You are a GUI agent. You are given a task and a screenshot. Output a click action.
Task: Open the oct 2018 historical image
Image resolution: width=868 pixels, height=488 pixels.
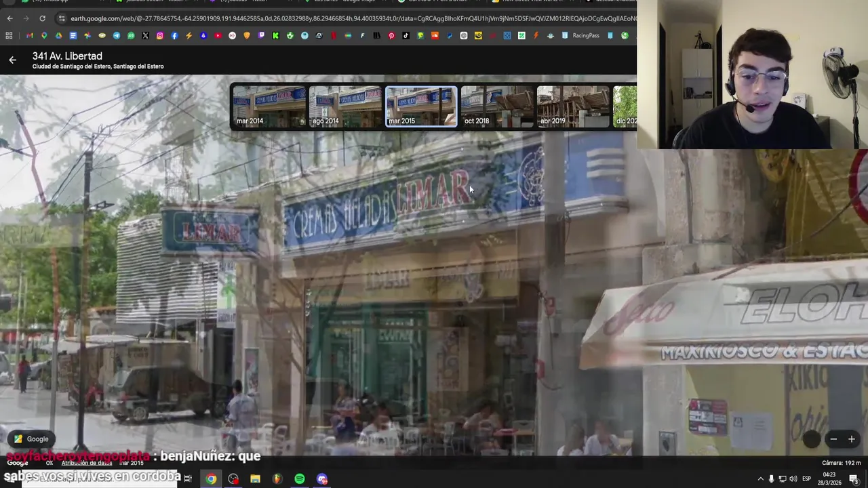click(497, 106)
